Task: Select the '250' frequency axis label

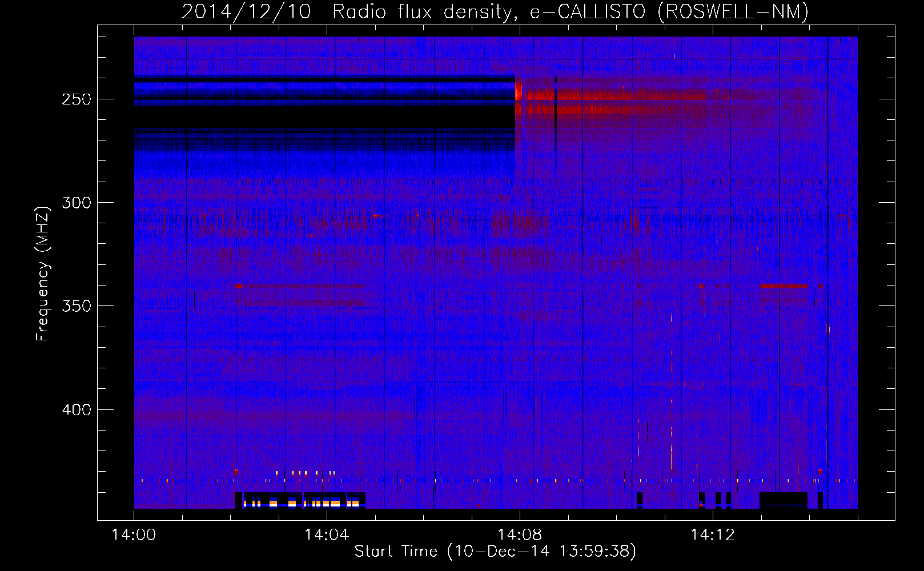Action: coord(77,99)
